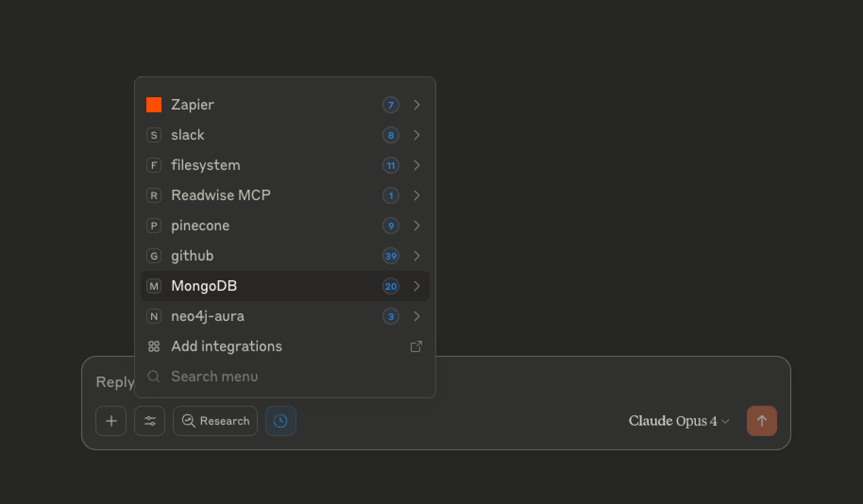Expand MongoDB submenu chevron
863x504 pixels.
[x=416, y=286]
